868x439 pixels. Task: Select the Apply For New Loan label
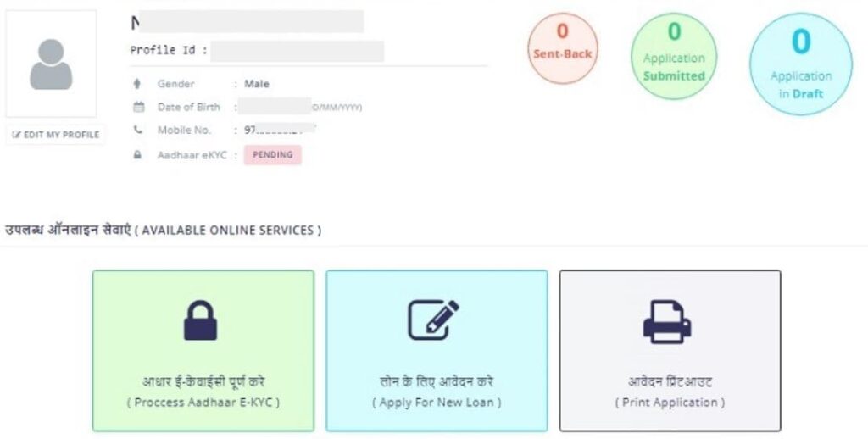437,403
